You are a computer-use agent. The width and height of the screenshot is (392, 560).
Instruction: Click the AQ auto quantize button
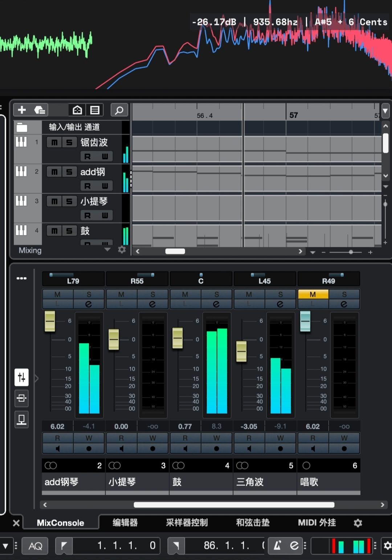coord(35,546)
